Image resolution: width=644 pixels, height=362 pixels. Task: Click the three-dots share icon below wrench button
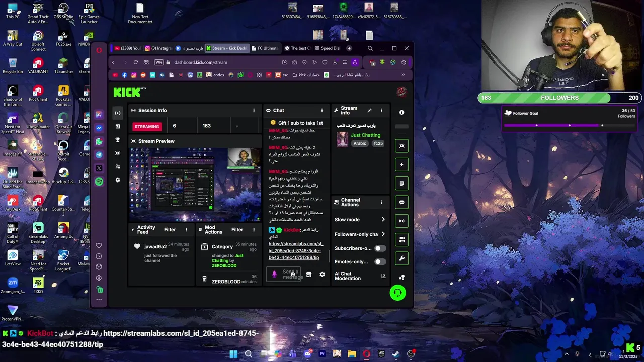(x=401, y=277)
